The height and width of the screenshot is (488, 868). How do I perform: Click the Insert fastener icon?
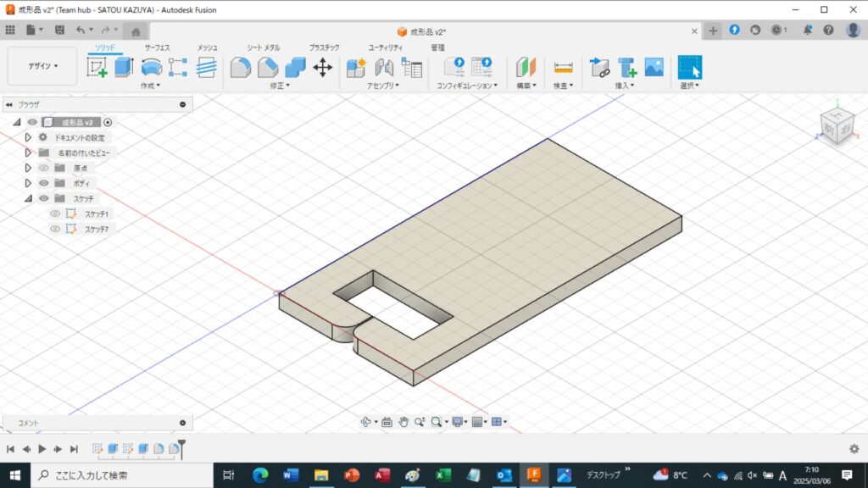(x=627, y=68)
